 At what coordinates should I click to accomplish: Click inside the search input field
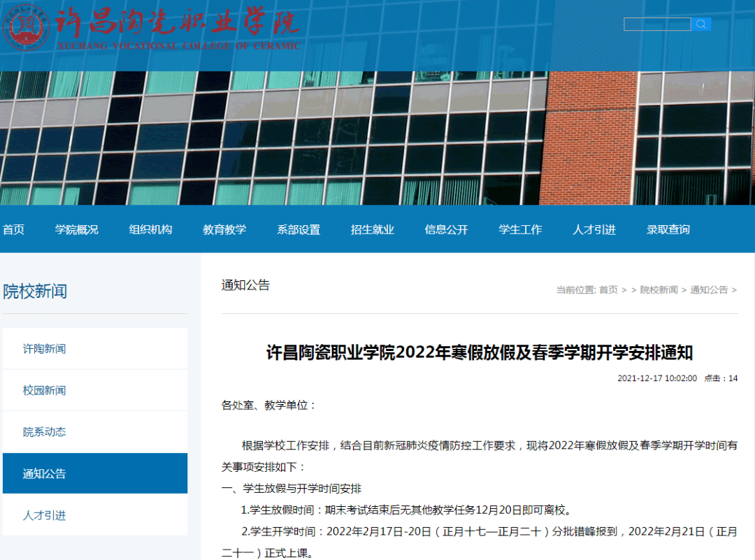point(656,23)
